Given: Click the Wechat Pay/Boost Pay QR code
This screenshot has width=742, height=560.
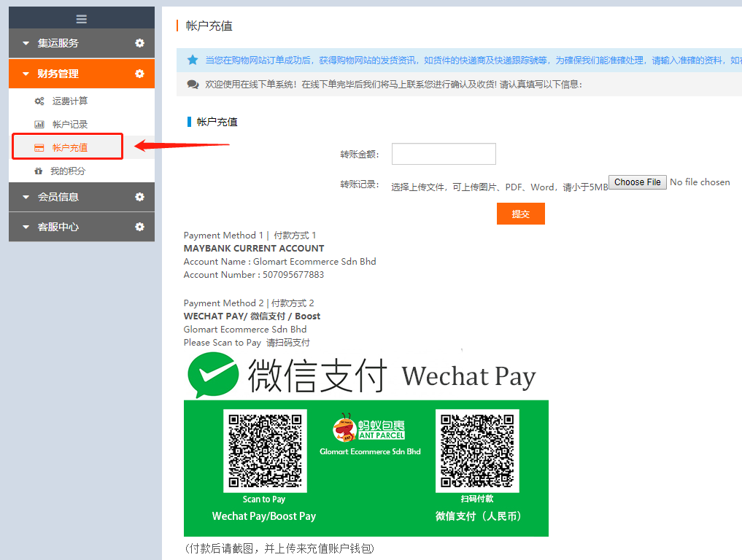Looking at the screenshot, I should pyautogui.click(x=265, y=451).
